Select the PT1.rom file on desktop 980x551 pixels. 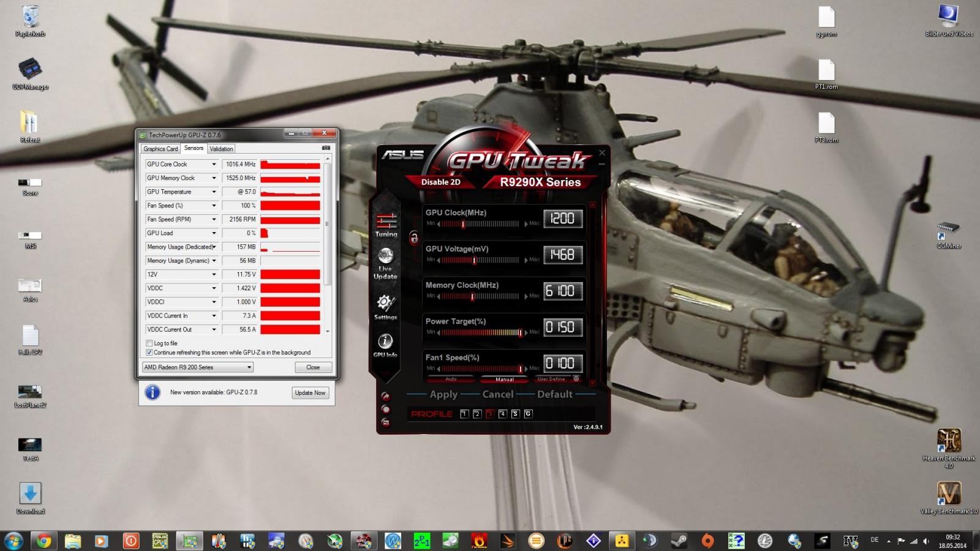pos(826,75)
